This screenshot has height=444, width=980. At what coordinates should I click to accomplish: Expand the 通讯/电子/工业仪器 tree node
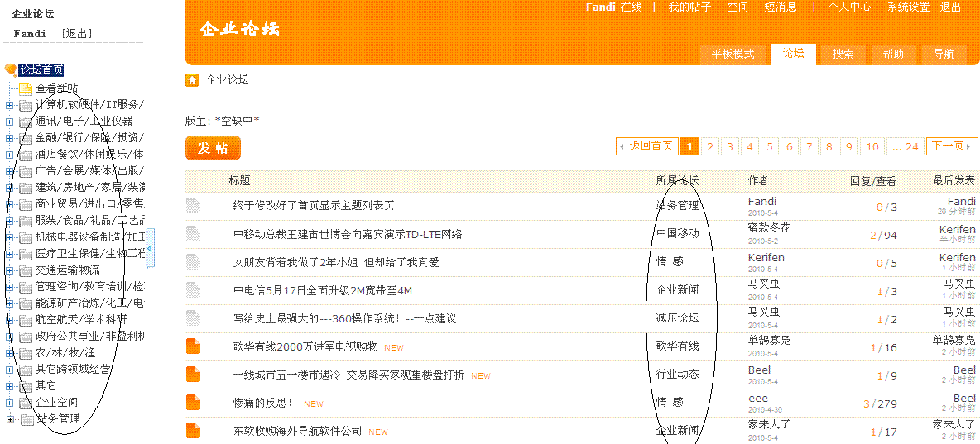(9, 122)
